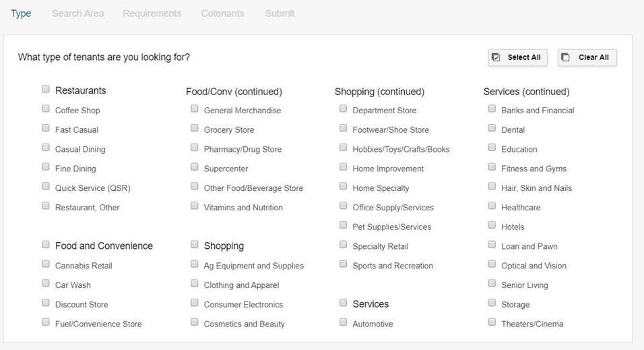This screenshot has height=350, width=644.
Task: Select the Pharmacy/Drug Store checkbox
Action: [195, 148]
